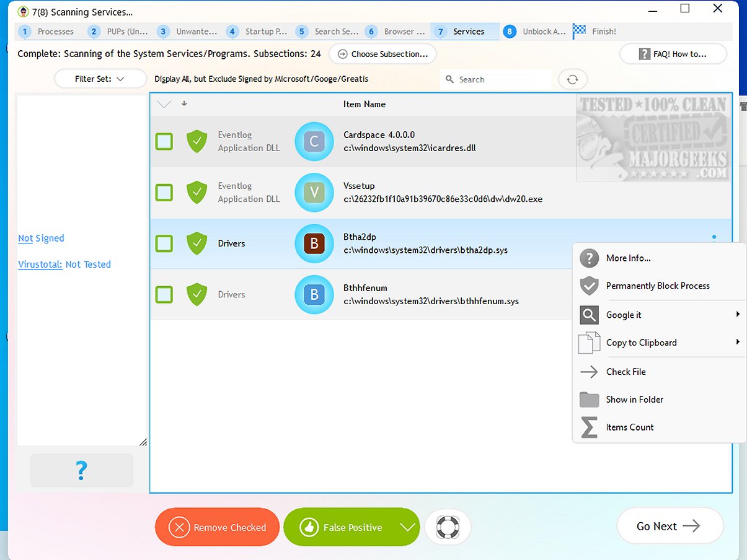Click the search magnifier icon
This screenshot has width=747, height=560.
450,79
